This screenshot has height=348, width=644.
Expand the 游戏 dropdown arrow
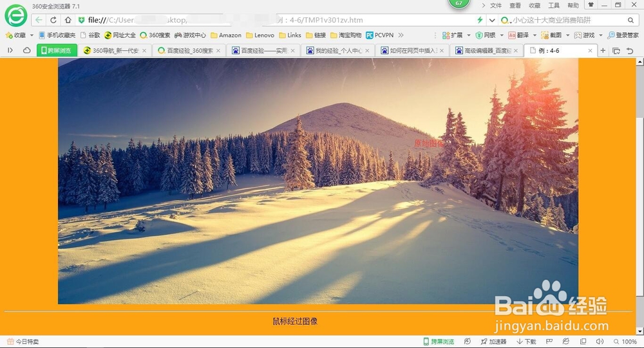[x=600, y=35]
